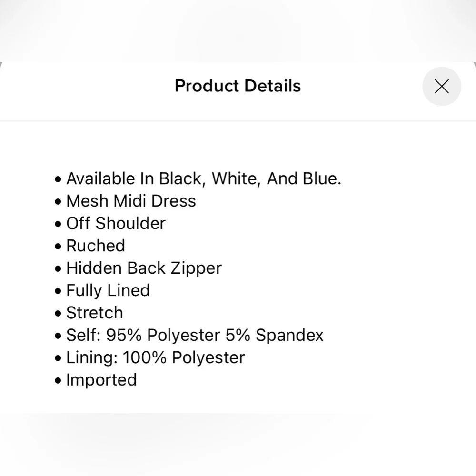Viewport: 476px width, 476px height.
Task: Click the Product Details heading
Action: click(x=238, y=86)
